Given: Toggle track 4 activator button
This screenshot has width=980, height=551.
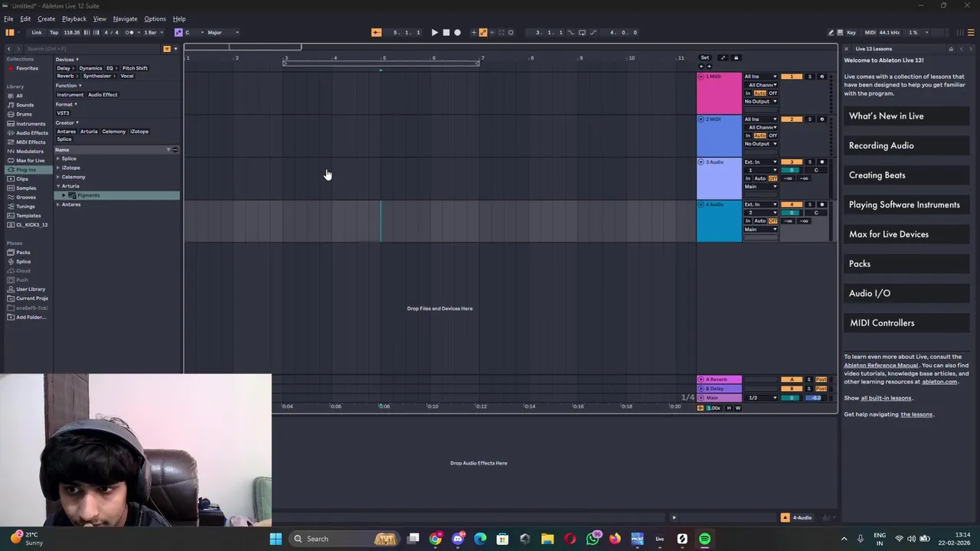Looking at the screenshot, I should coord(792,204).
